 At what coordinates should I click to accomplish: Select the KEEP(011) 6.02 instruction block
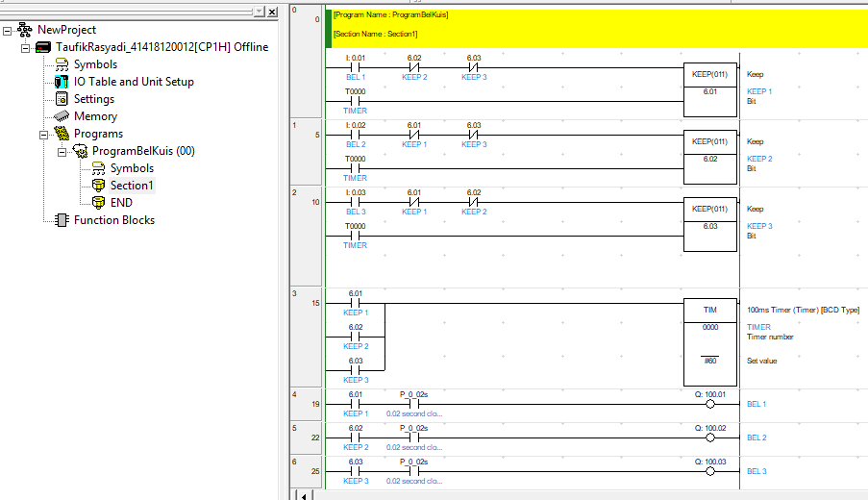tap(710, 157)
